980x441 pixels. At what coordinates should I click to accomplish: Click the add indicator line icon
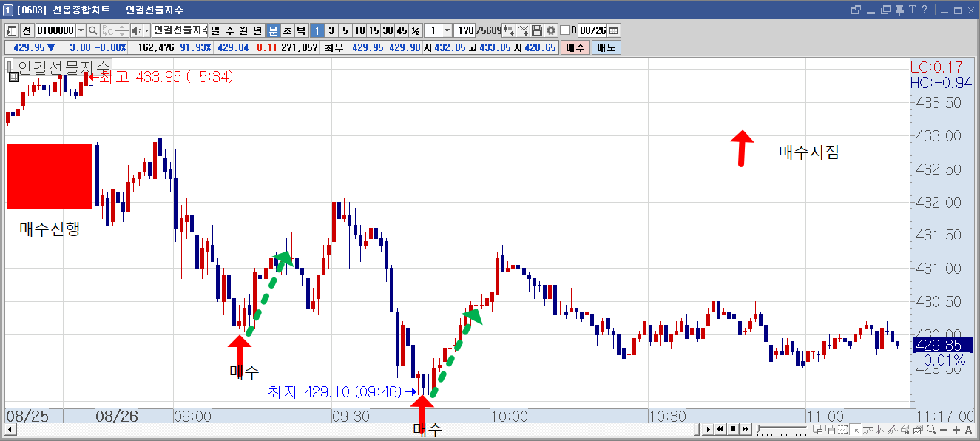(524, 30)
